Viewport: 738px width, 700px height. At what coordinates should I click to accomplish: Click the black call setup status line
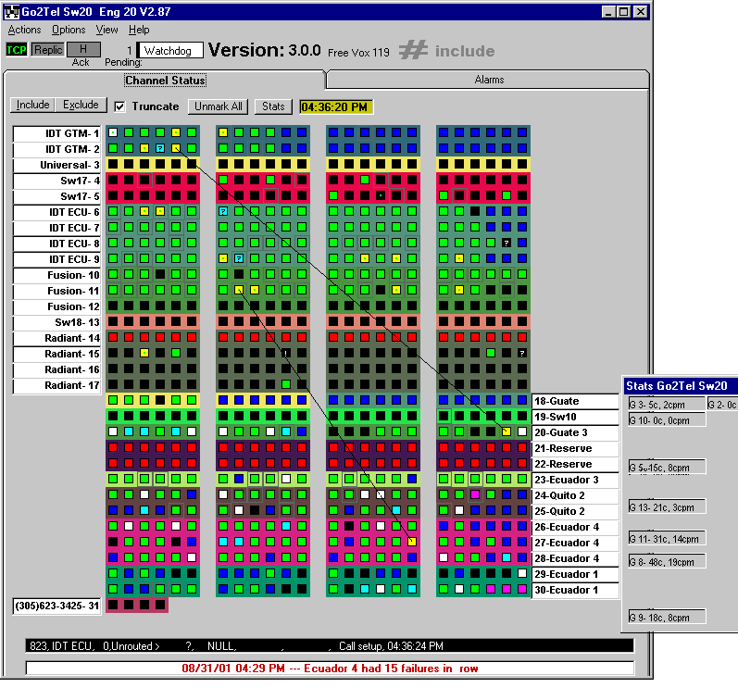coord(330,646)
